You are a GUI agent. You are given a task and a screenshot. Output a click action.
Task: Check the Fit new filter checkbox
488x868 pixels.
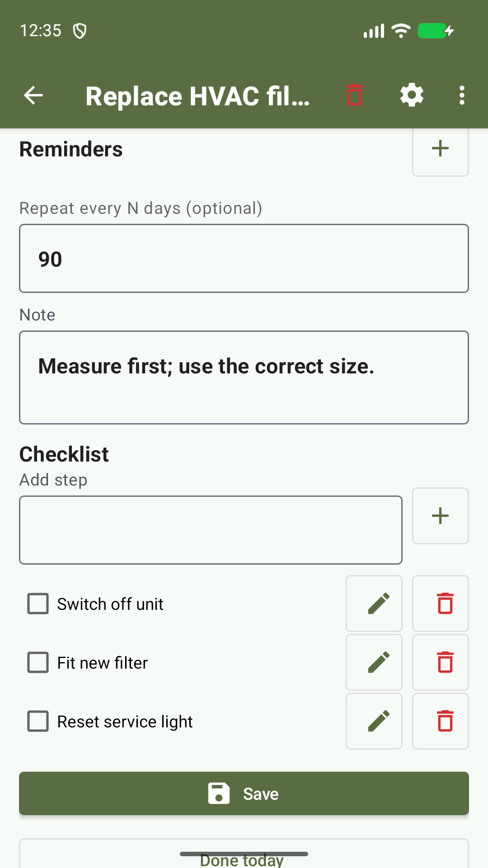pos(38,662)
